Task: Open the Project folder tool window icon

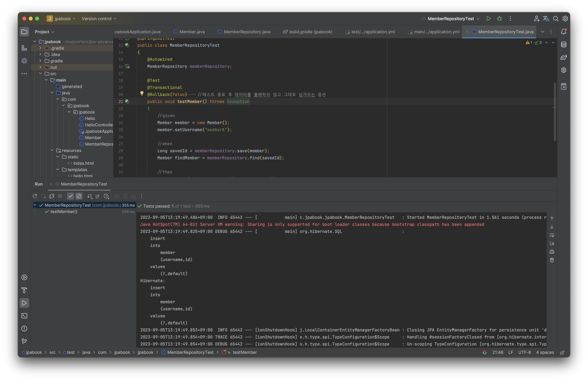Action: click(24, 32)
